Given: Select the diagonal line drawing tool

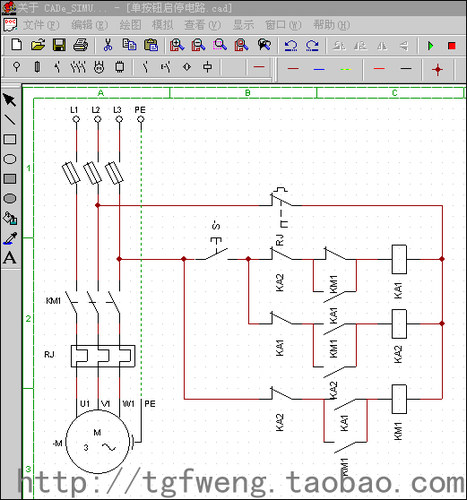Looking at the screenshot, I should pyautogui.click(x=9, y=119).
